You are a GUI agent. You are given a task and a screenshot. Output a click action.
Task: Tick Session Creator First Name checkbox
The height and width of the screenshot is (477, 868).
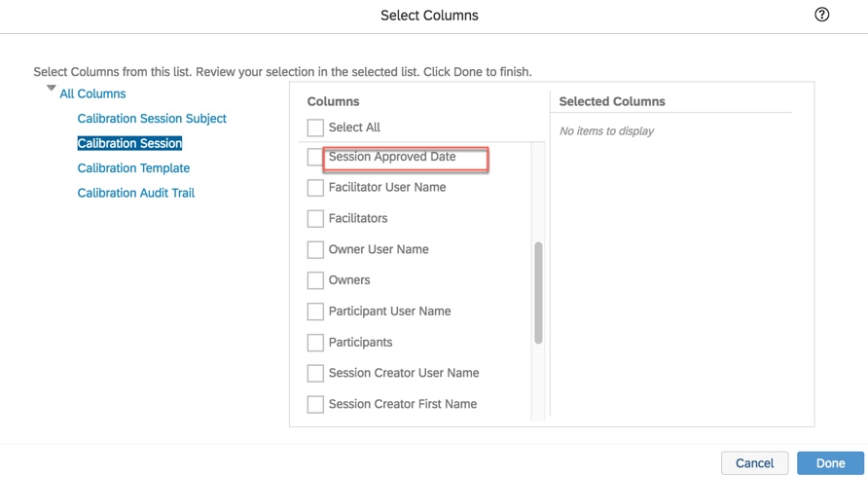click(315, 405)
